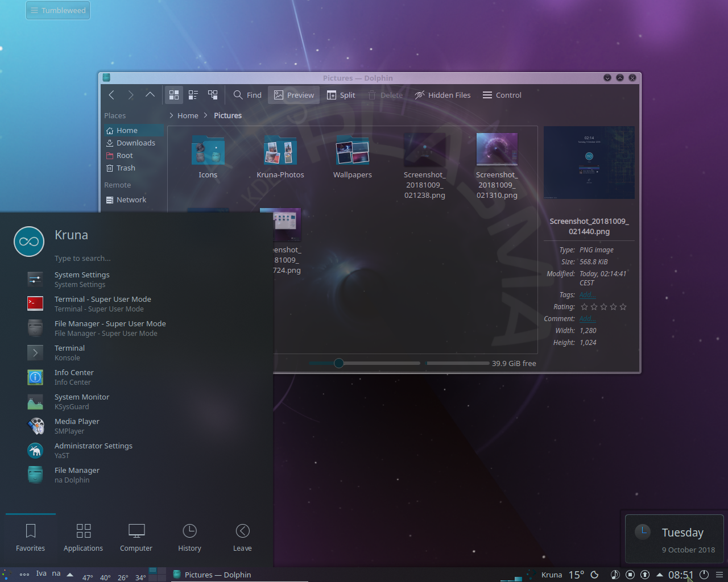Screen dimensions: 728x582
Task: Open Find in Dolphin toolbar
Action: point(247,95)
